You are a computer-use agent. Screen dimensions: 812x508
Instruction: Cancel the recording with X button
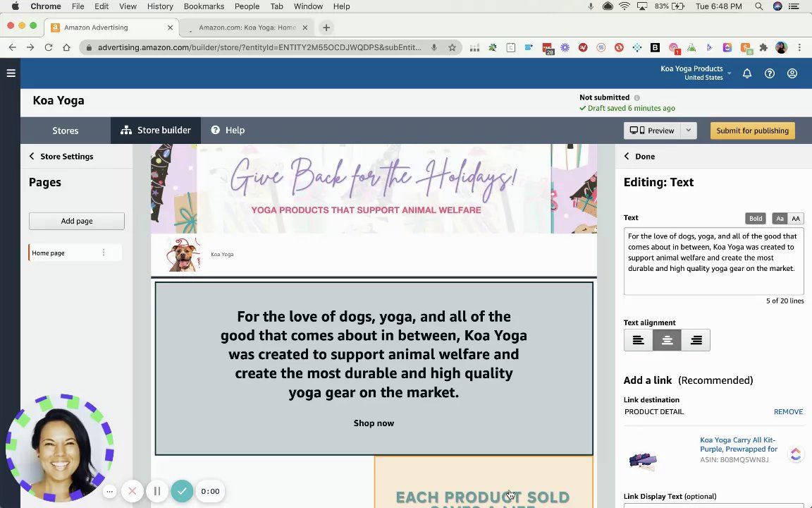[x=132, y=491]
